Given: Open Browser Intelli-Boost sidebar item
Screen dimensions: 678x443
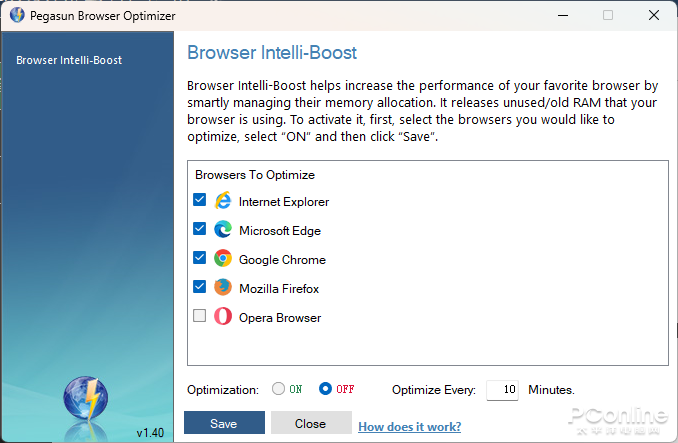Looking at the screenshot, I should coord(69,60).
